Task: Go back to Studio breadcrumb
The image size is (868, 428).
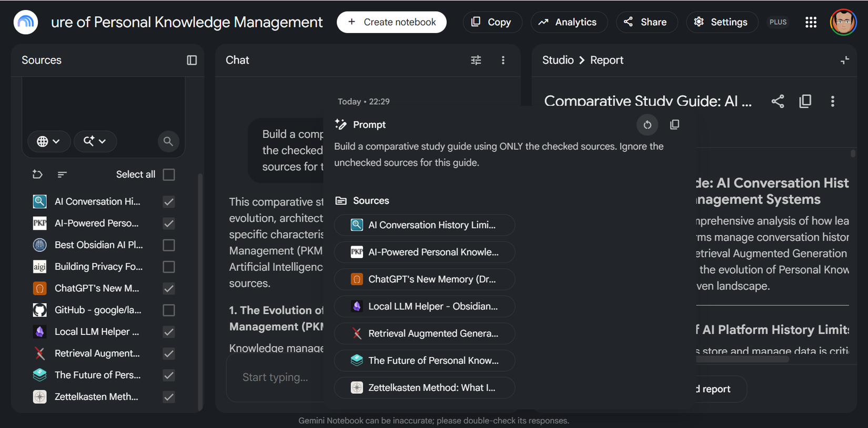Action: [x=558, y=60]
